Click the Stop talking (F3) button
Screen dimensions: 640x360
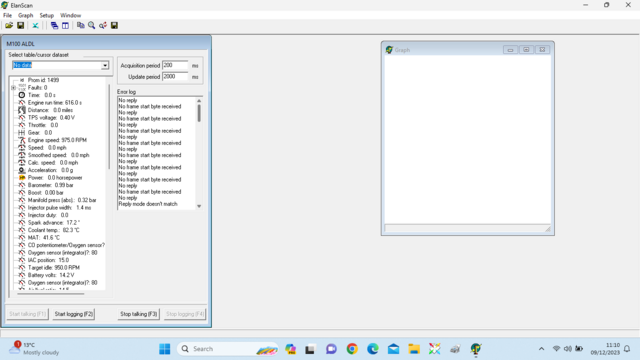coord(138,314)
